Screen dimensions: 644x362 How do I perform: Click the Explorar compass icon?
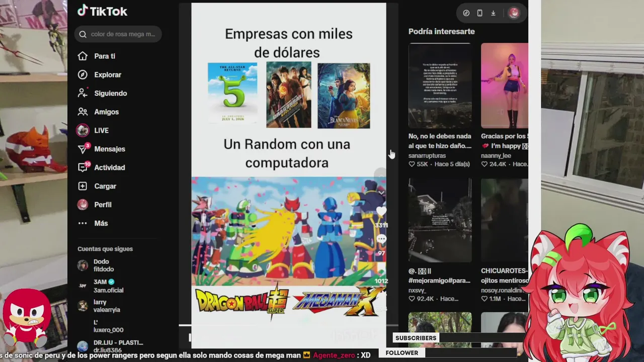(x=83, y=75)
